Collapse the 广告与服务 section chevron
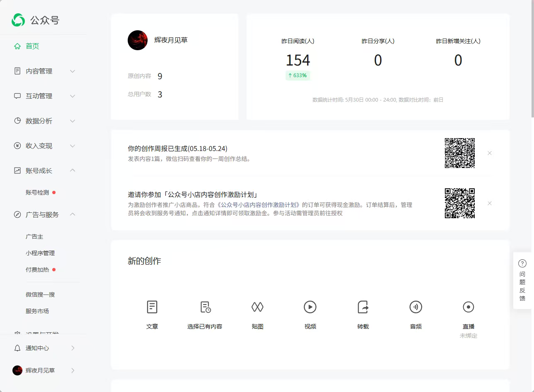The width and height of the screenshot is (534, 392). coord(73,214)
